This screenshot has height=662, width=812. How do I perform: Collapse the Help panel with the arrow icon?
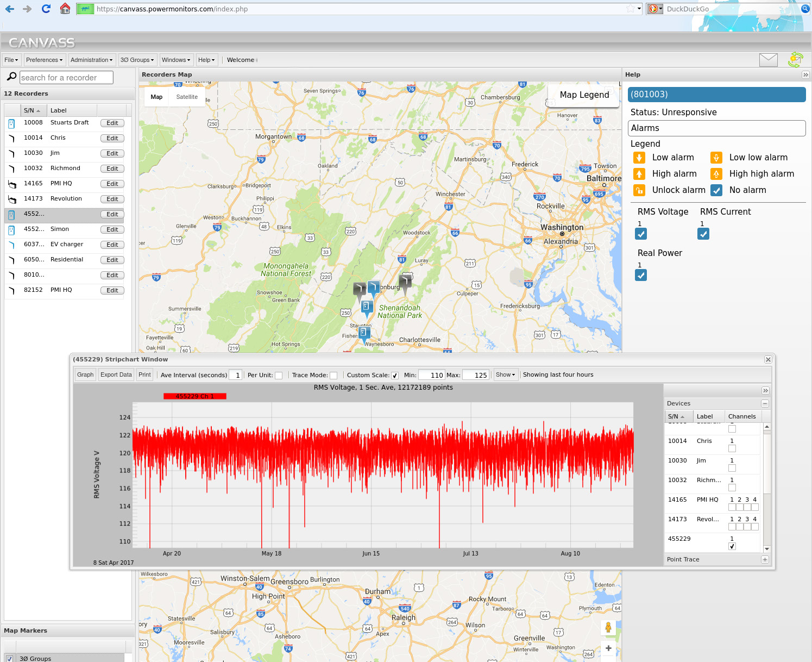[x=805, y=75]
